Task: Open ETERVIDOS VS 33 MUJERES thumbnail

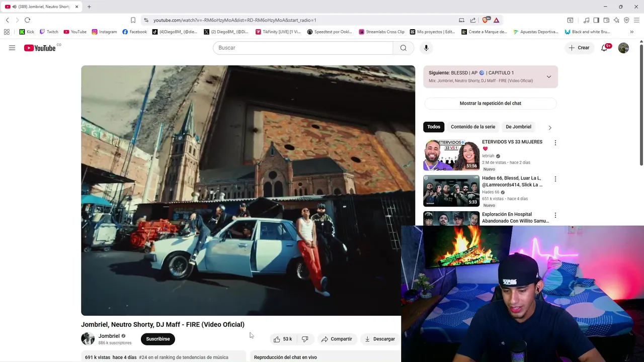Action: [x=451, y=155]
